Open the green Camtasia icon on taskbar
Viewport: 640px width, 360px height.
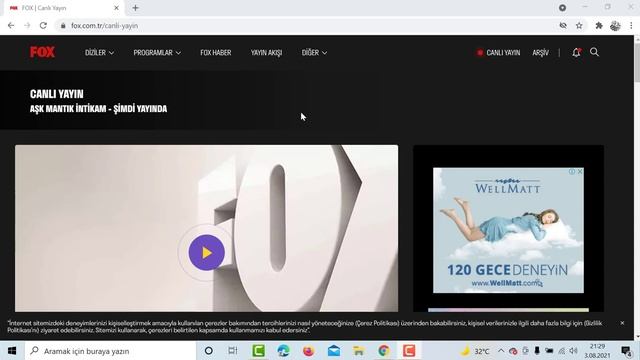point(258,351)
